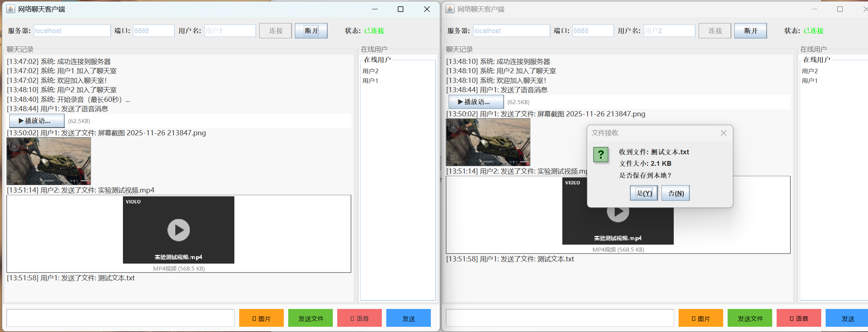Select 用户2 in right online users list
The width and height of the screenshot is (868, 332).
pos(810,71)
